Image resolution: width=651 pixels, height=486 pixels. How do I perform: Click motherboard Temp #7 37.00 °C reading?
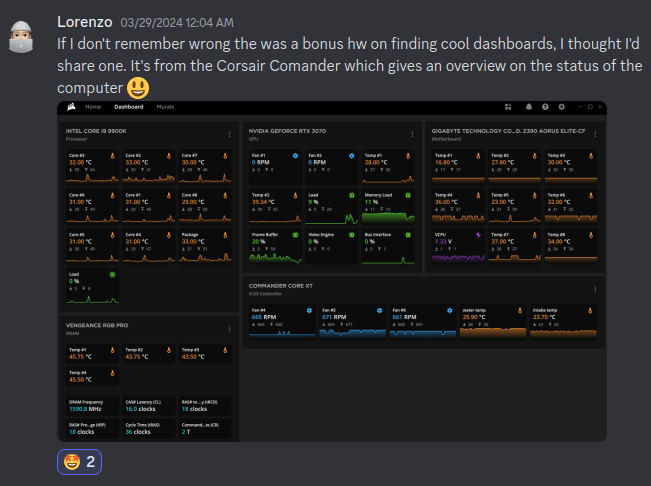click(x=503, y=242)
